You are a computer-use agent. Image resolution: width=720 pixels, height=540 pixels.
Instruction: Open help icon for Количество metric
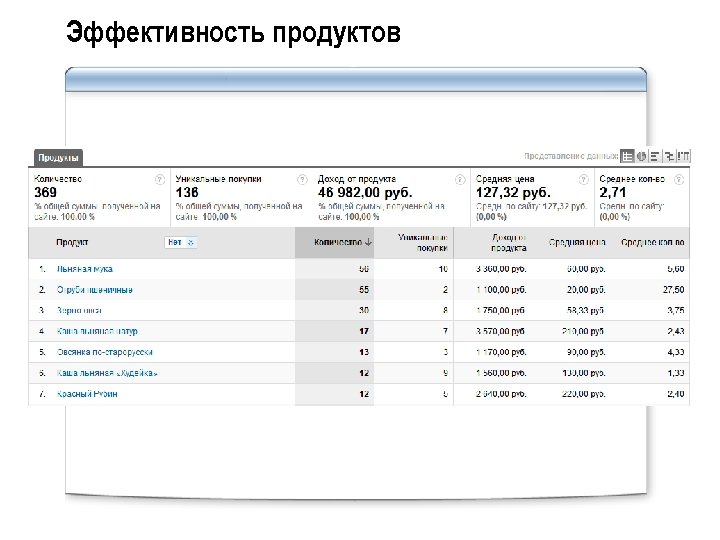pos(160,180)
